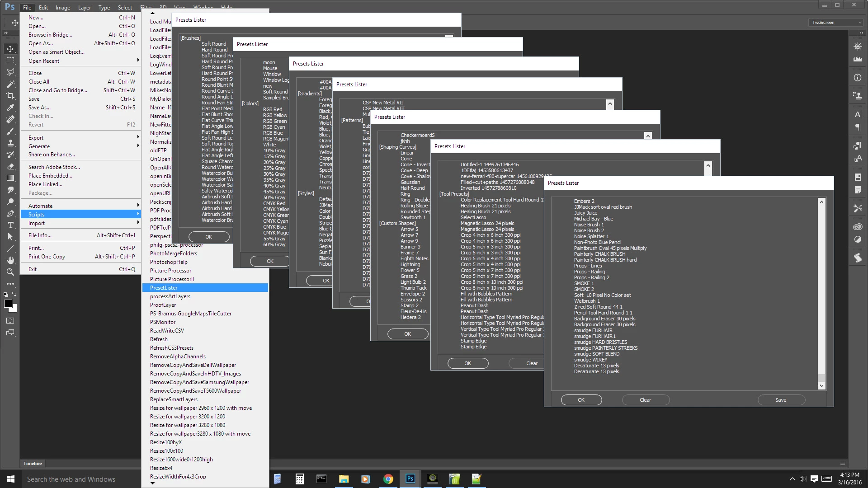Click Save As in File menu
The width and height of the screenshot is (868, 488).
pyautogui.click(x=40, y=108)
